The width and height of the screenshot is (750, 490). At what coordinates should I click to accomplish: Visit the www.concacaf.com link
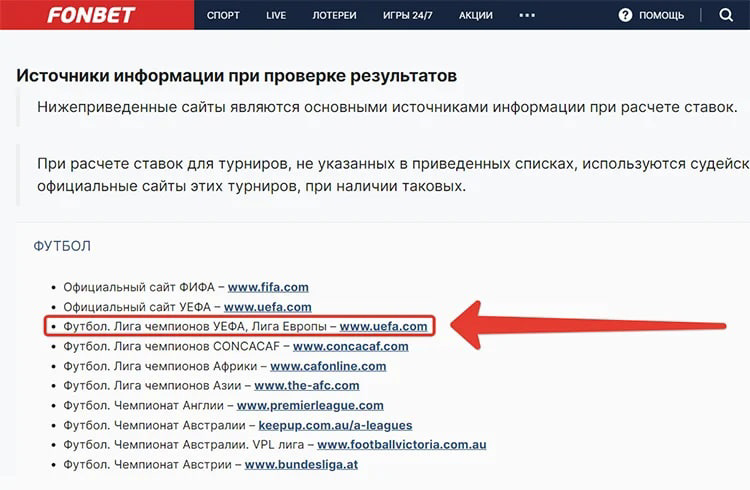[350, 346]
